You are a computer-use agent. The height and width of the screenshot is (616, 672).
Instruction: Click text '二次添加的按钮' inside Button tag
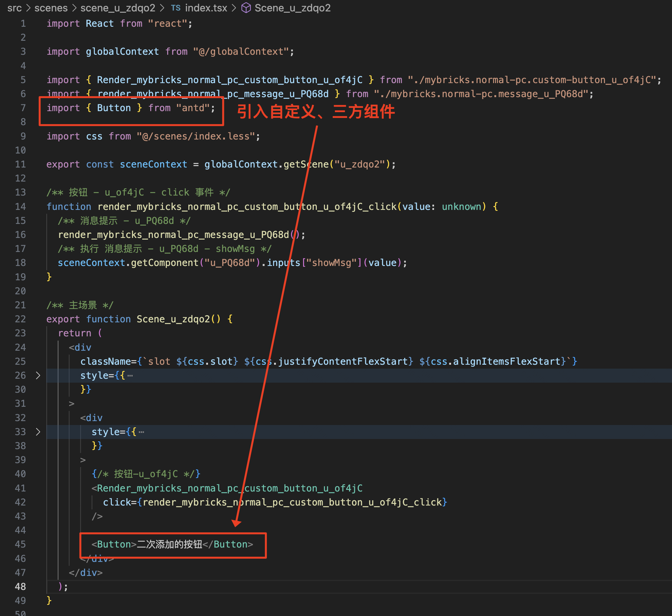[x=169, y=544]
